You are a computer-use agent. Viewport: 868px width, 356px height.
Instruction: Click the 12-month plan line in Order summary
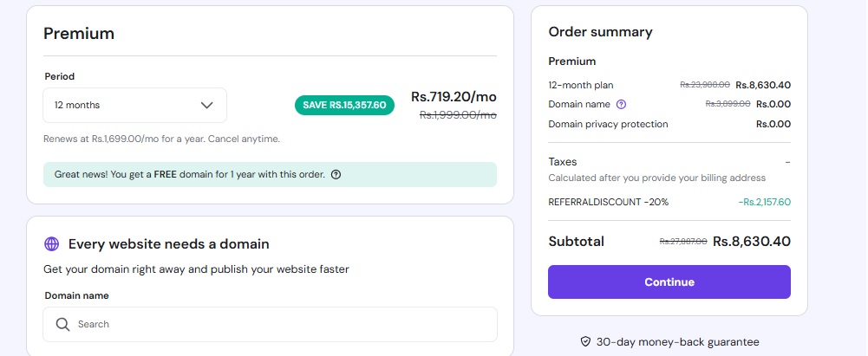582,85
